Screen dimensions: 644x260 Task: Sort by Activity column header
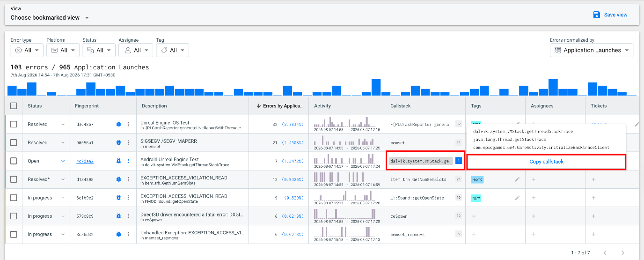(322, 106)
